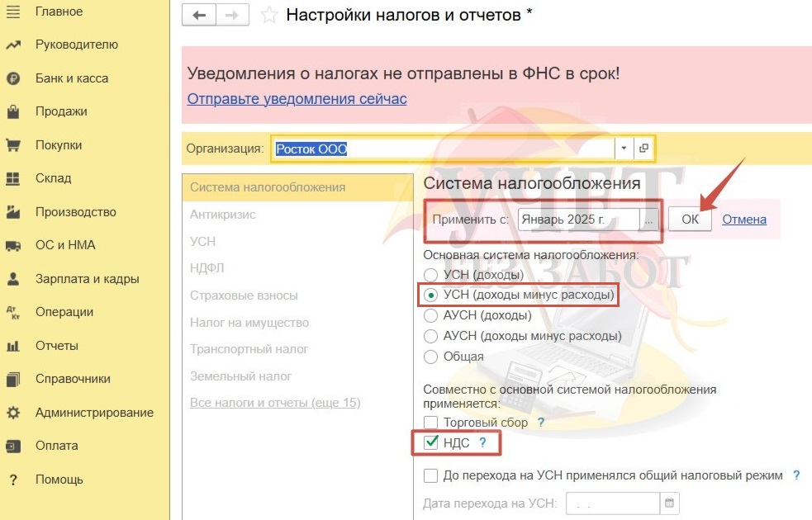
Task: Go back with the left arrow button
Action: pos(199,15)
